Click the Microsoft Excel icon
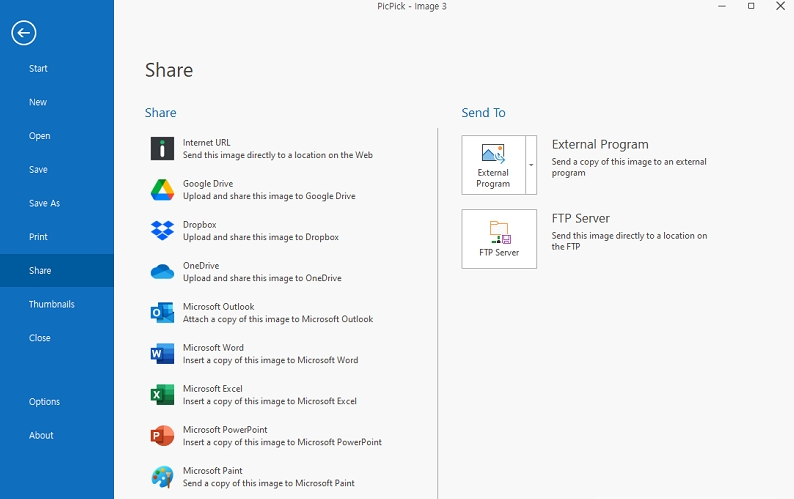The image size is (794, 499). [x=162, y=395]
